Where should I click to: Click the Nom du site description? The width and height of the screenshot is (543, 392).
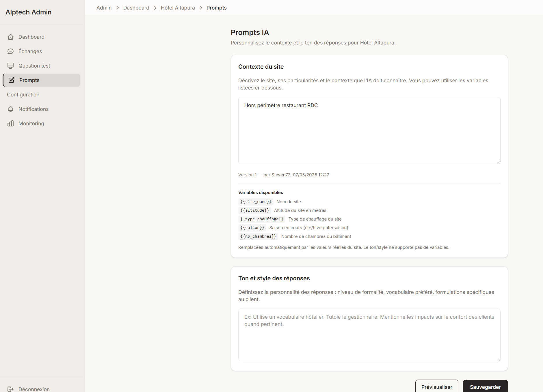pyautogui.click(x=289, y=202)
